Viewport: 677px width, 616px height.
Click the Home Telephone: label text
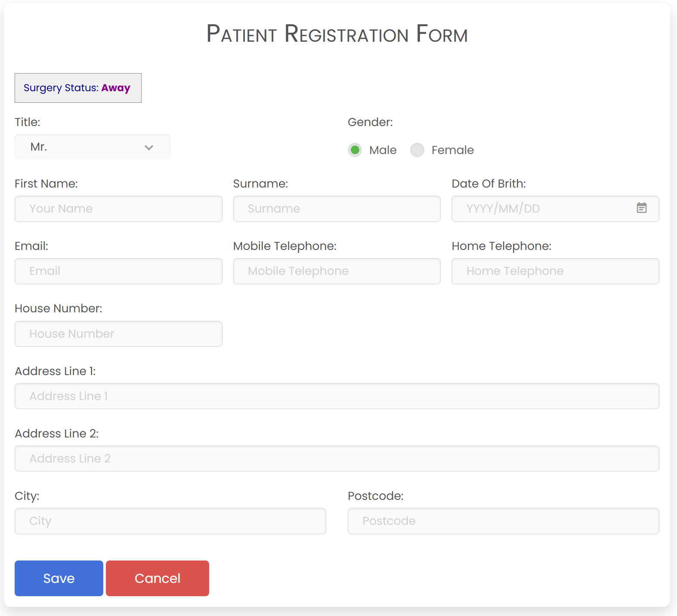click(x=501, y=246)
